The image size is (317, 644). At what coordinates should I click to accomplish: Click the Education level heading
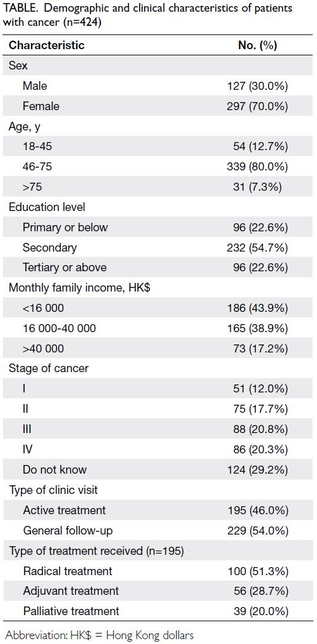[47, 207]
